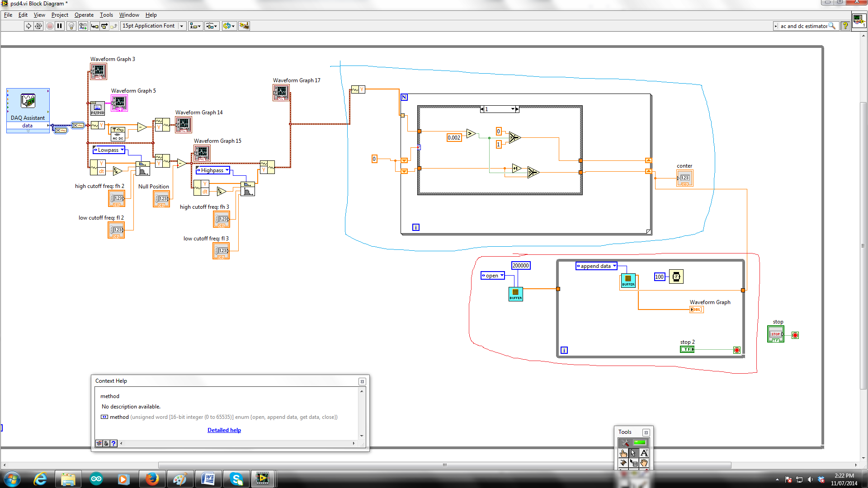Select low cutoff freq: fl 3 terminal

pos(221,251)
